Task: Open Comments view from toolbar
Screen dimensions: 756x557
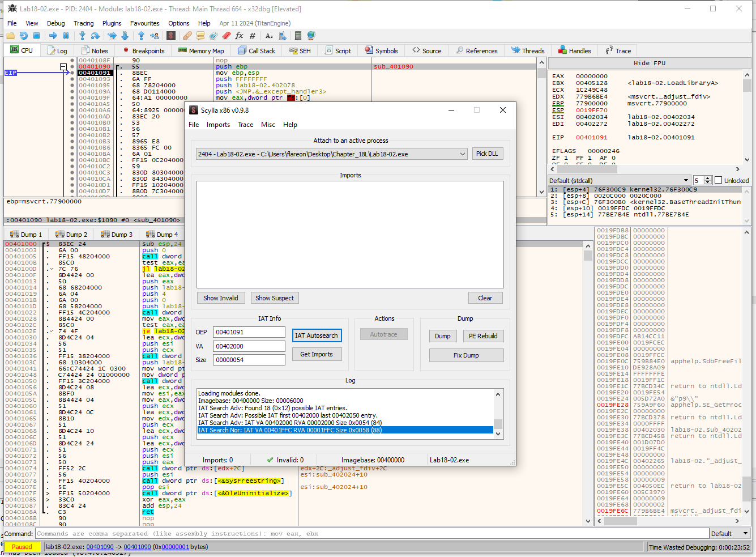Action: coord(200,36)
